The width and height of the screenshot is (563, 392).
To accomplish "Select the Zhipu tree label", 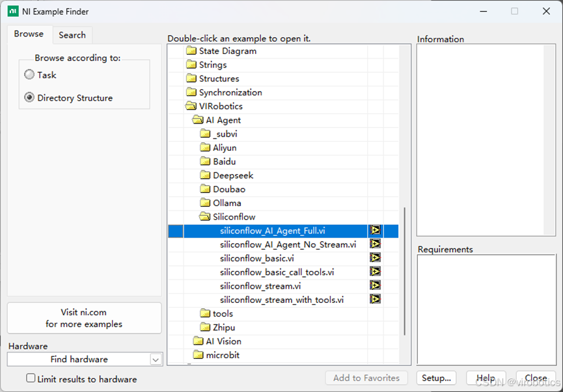I will [x=224, y=328].
